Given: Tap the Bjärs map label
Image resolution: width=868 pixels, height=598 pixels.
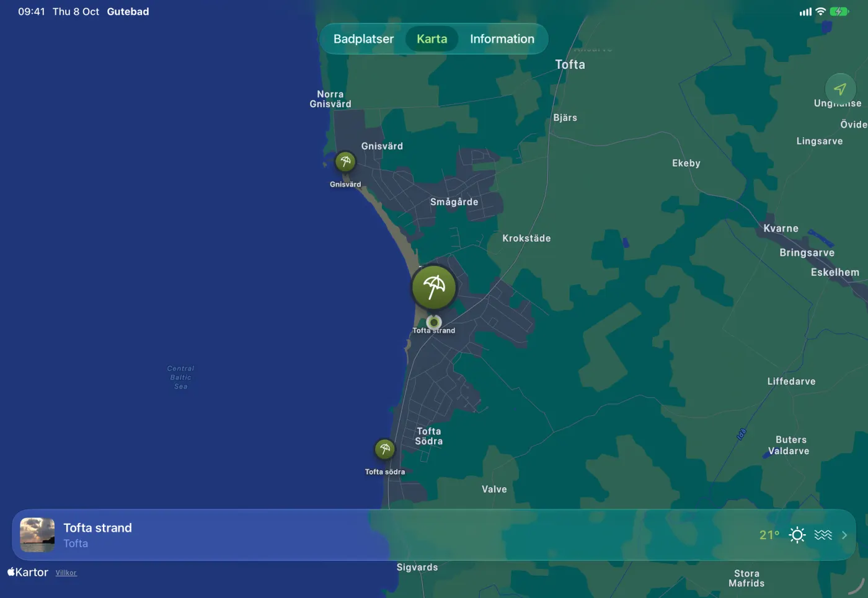Looking at the screenshot, I should click(x=565, y=117).
